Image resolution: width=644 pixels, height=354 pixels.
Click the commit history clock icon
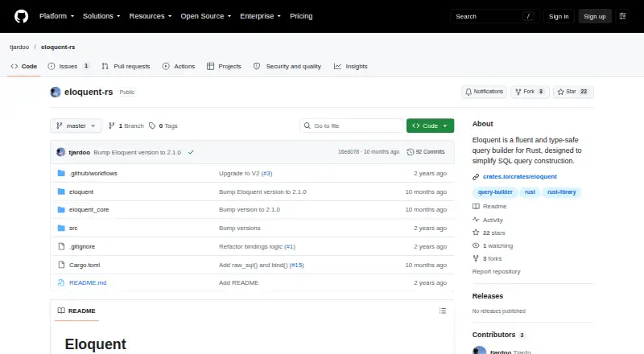[x=410, y=152]
